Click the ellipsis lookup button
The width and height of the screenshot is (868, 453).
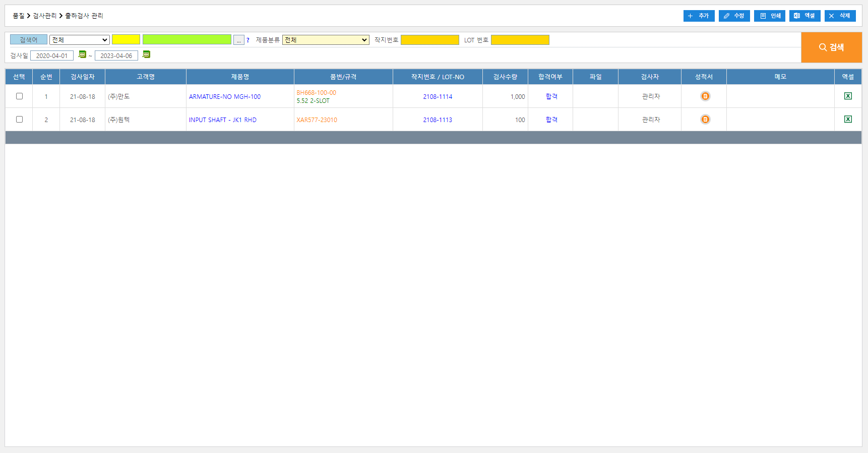tap(239, 40)
